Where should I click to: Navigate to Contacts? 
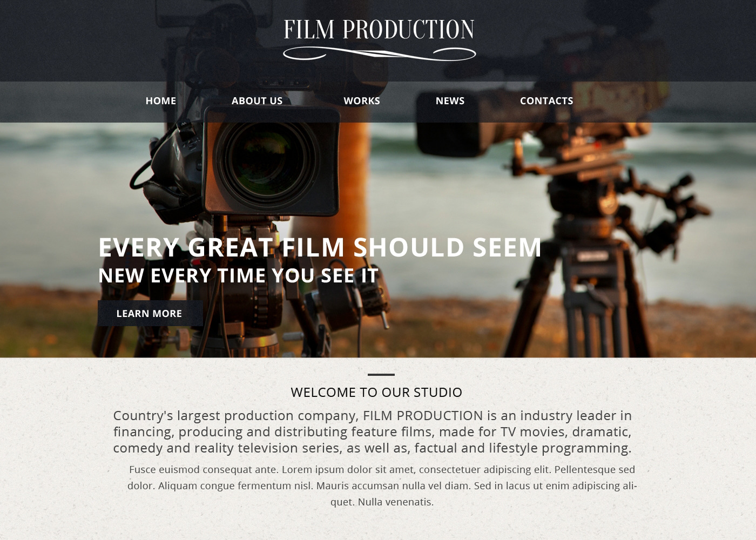pos(546,101)
